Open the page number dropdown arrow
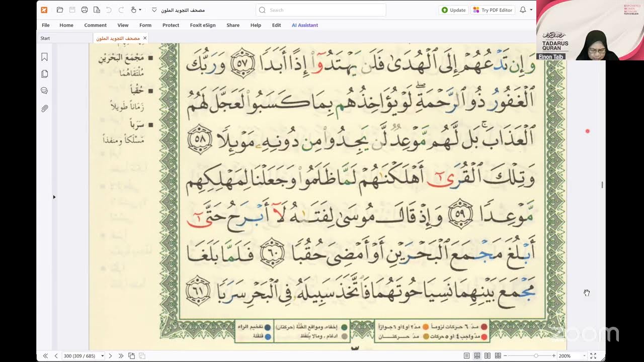The image size is (644, 362). [x=103, y=356]
